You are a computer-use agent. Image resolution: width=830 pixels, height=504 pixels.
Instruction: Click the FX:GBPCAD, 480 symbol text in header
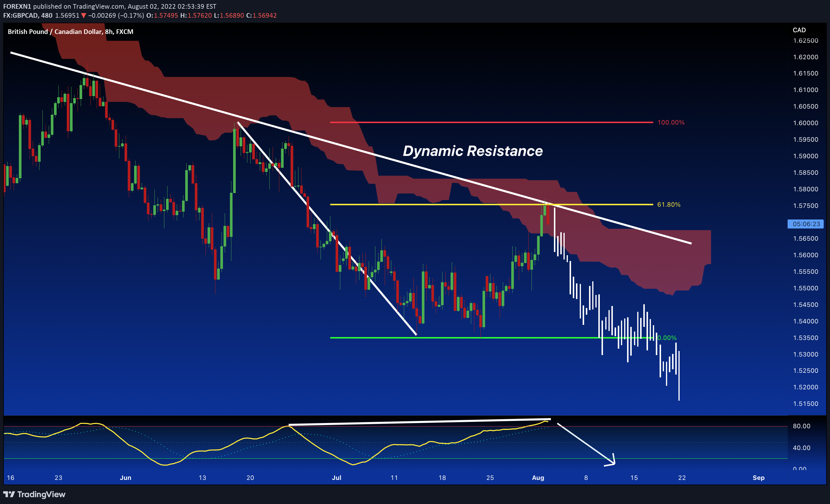coord(28,15)
